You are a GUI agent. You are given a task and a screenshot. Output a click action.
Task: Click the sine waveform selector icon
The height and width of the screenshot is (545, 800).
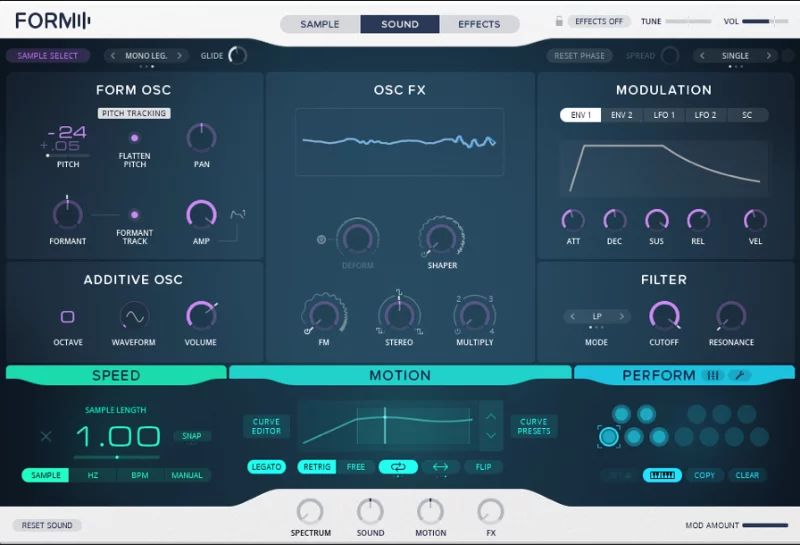click(x=134, y=316)
